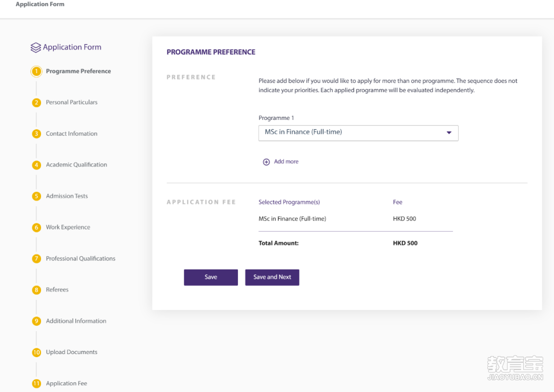
Task: Click Application Form sidebar heading
Action: 72,47
